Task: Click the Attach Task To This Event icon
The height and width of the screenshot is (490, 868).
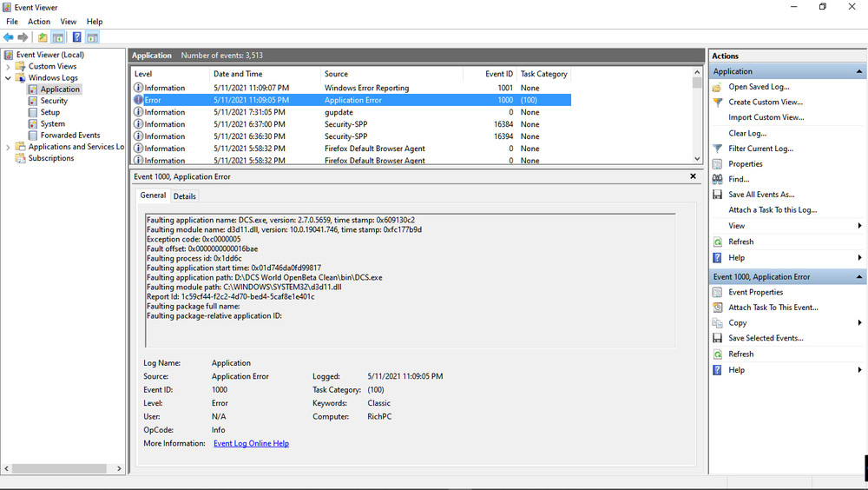Action: (x=717, y=308)
